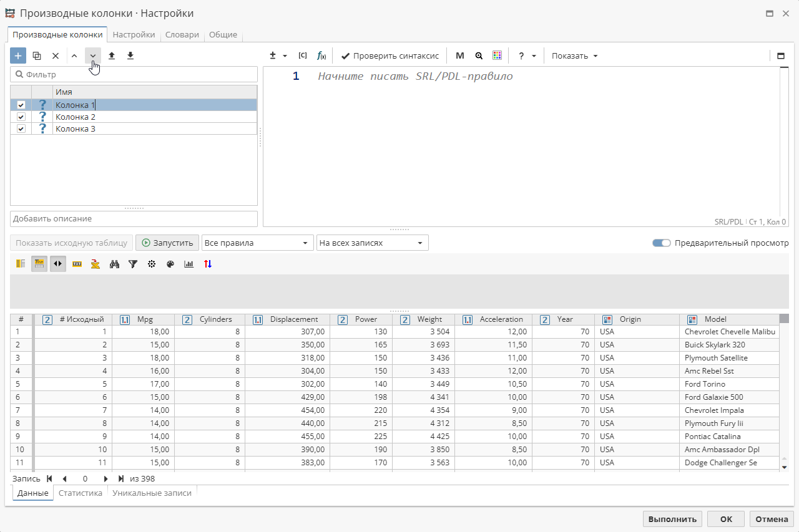Click the palette color formatting icon
Screen dimensions: 799x532
click(x=170, y=264)
